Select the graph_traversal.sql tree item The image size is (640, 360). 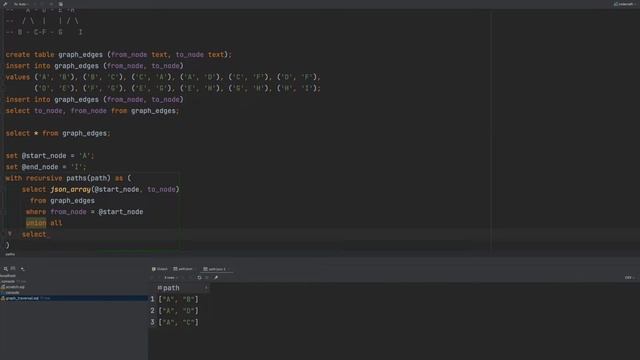click(73, 298)
